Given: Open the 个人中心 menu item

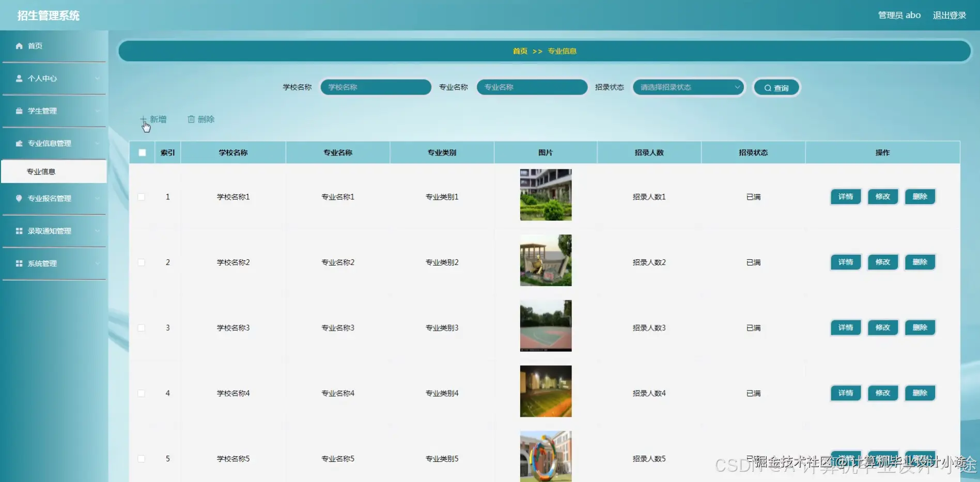Looking at the screenshot, I should tap(54, 79).
